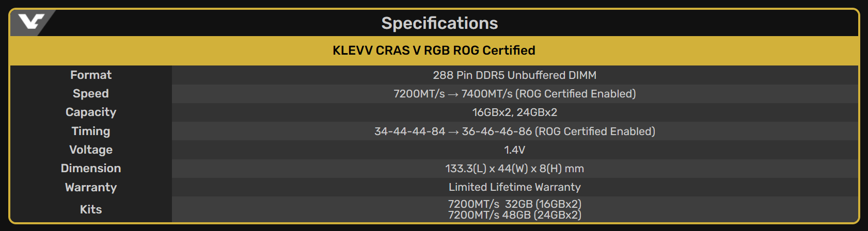The width and height of the screenshot is (868, 231).
Task: Click the Capacity row label
Action: (x=91, y=112)
